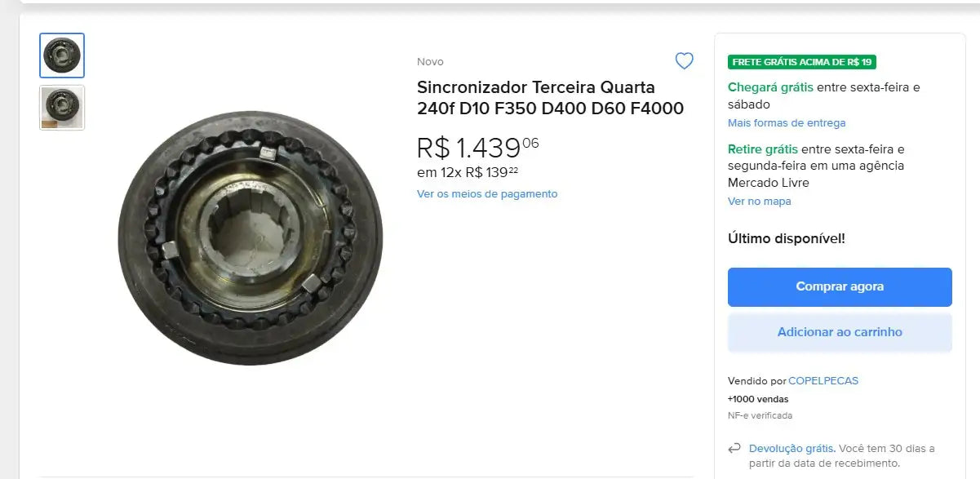Open Ver no mapa

[x=759, y=201]
